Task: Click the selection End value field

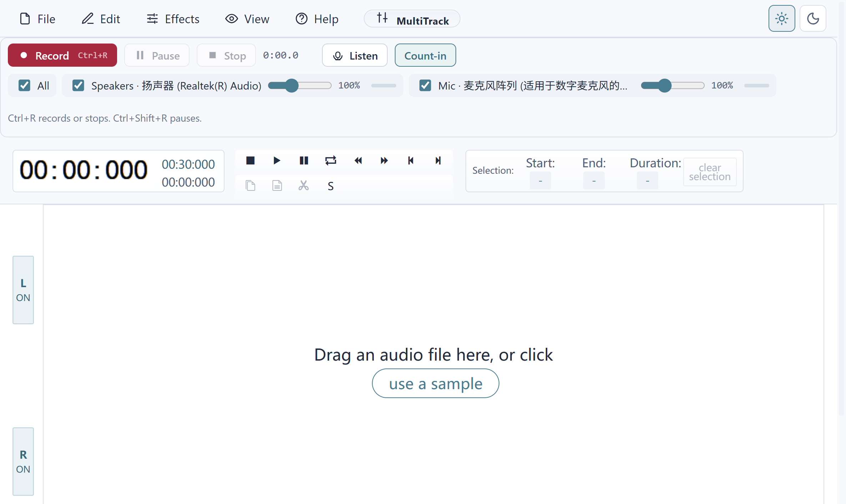Action: click(x=594, y=180)
